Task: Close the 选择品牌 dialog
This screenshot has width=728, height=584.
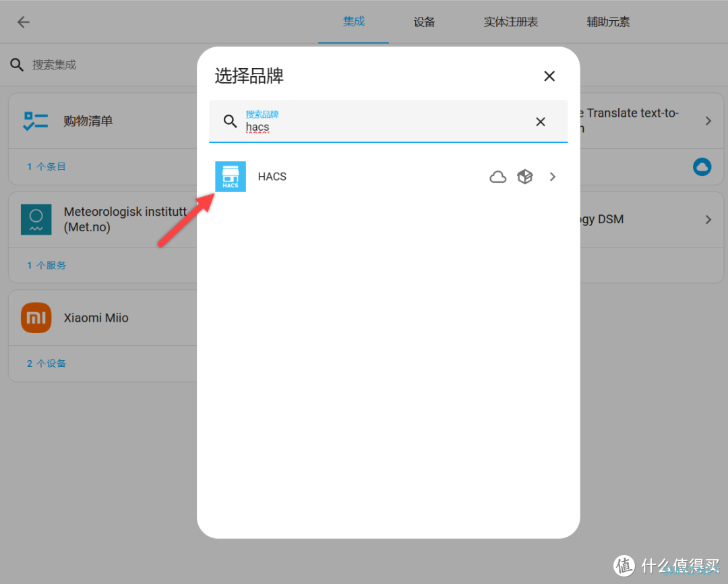Action: [549, 76]
